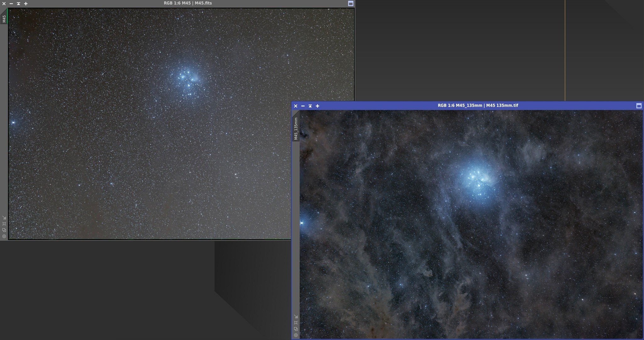The image size is (644, 340).
Task: Shade the M45.fits window with up-arrow button
Action: (19, 3)
